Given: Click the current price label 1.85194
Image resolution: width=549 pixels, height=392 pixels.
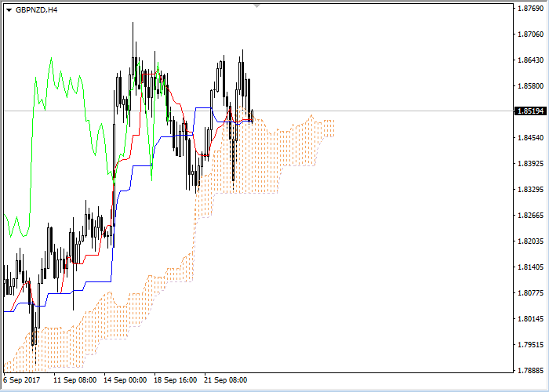Looking at the screenshot, I should (530, 111).
